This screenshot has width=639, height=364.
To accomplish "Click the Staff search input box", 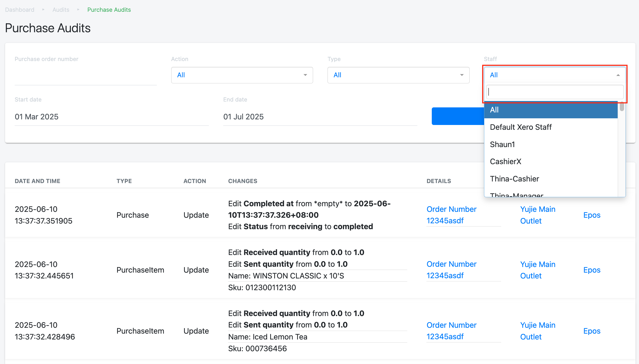I will click(x=554, y=92).
